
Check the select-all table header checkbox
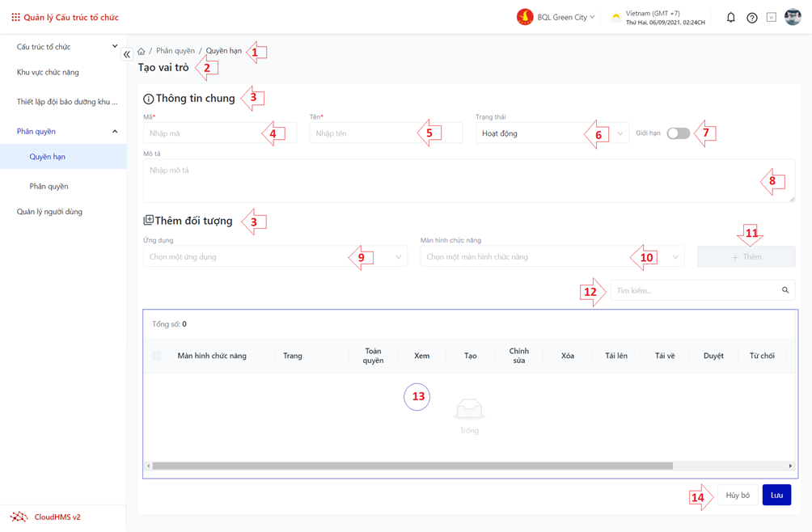(157, 356)
